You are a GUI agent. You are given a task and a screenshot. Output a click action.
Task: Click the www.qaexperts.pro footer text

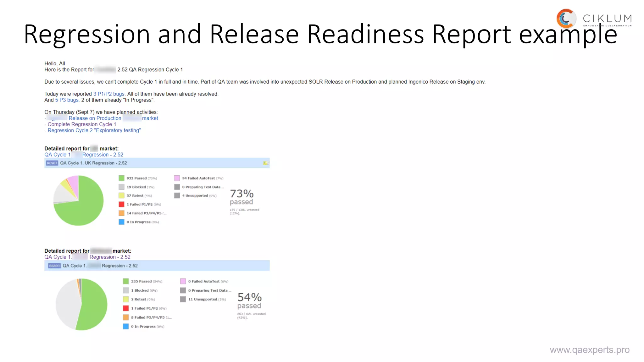(x=590, y=350)
